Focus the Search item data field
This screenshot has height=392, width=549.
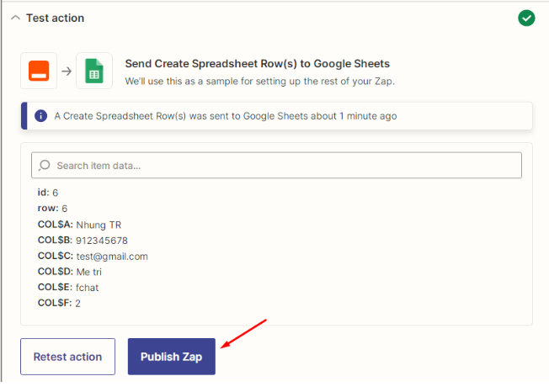276,165
